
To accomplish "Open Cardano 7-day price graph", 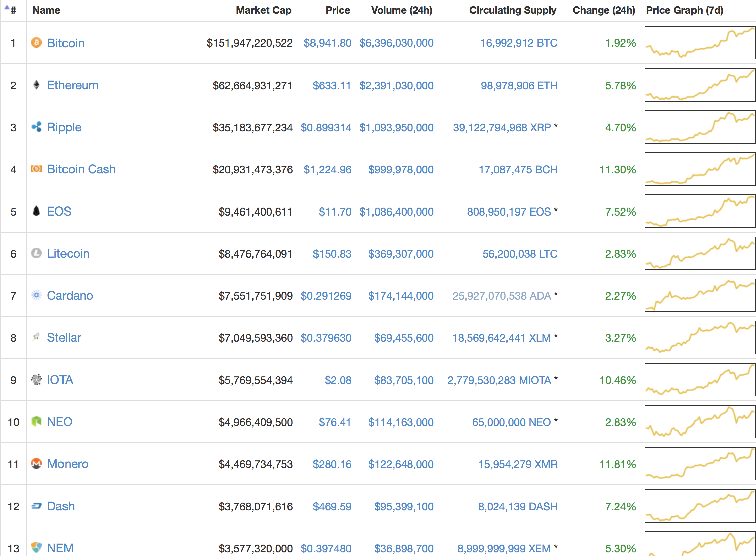I will [700, 295].
